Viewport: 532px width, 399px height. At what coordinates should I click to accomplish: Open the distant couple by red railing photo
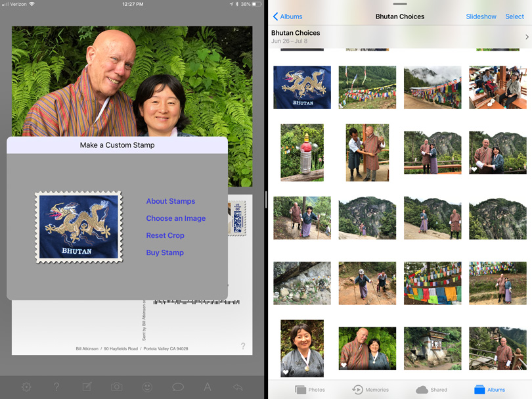(x=433, y=153)
